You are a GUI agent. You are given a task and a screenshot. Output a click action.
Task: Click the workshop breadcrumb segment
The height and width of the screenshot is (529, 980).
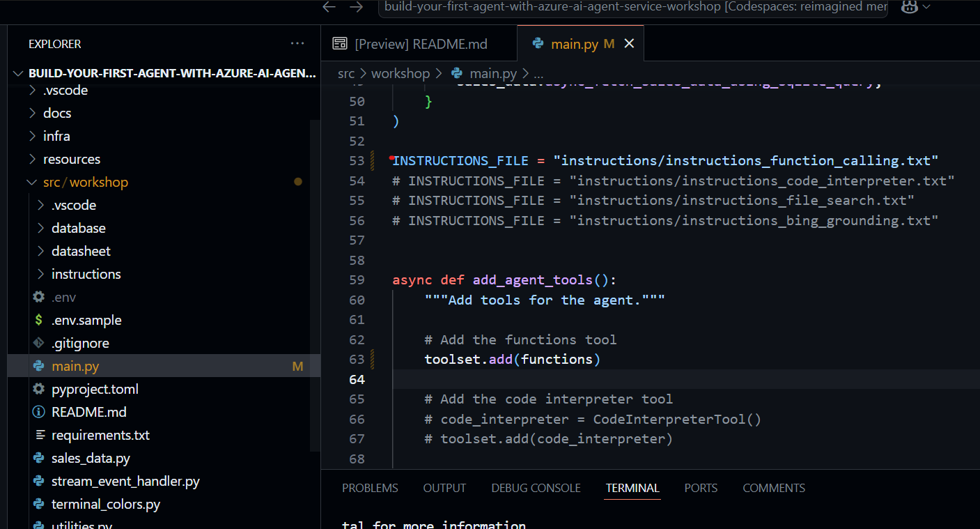tap(400, 73)
